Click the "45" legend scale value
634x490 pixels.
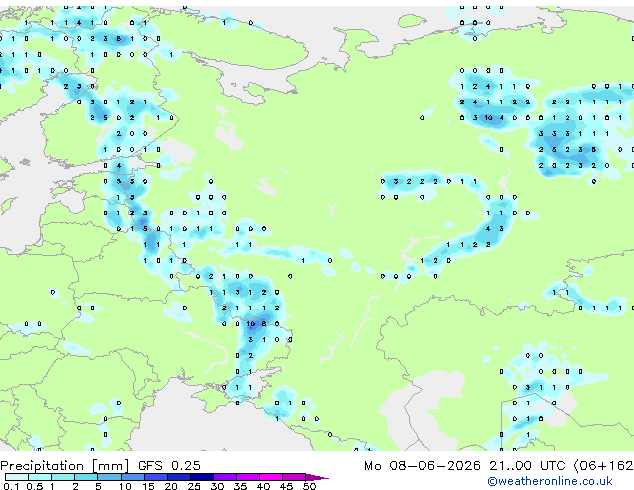click(x=286, y=486)
